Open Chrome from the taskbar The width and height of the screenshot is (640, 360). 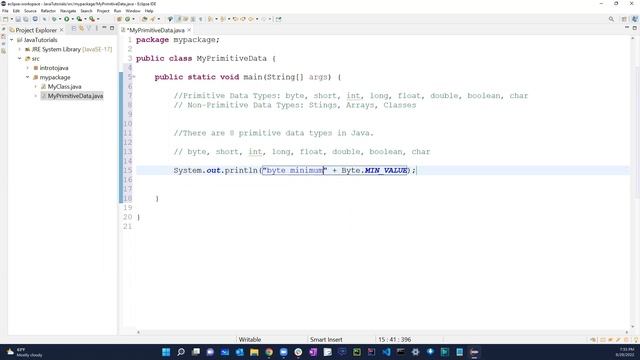click(x=269, y=352)
